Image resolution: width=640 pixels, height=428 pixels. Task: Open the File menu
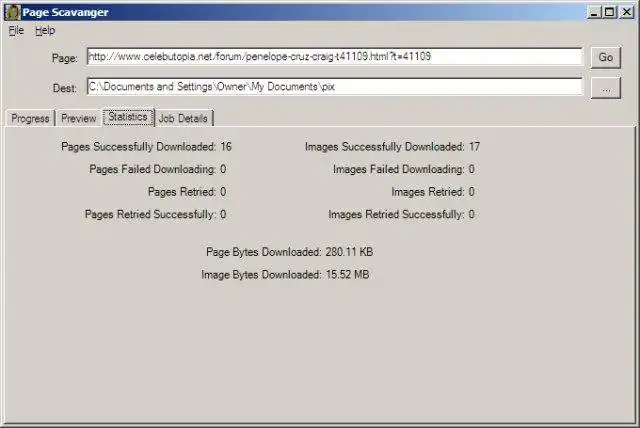(x=16, y=31)
